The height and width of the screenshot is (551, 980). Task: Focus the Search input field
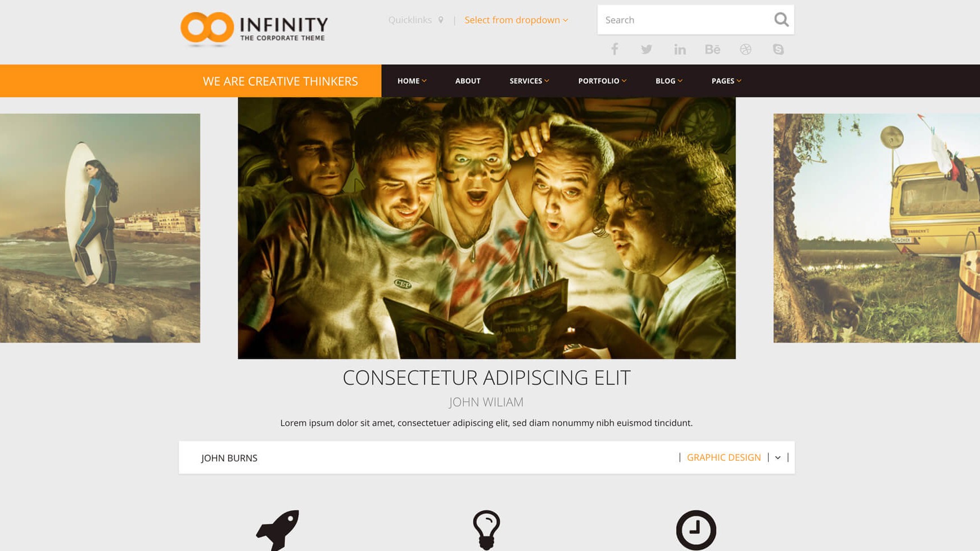(685, 20)
